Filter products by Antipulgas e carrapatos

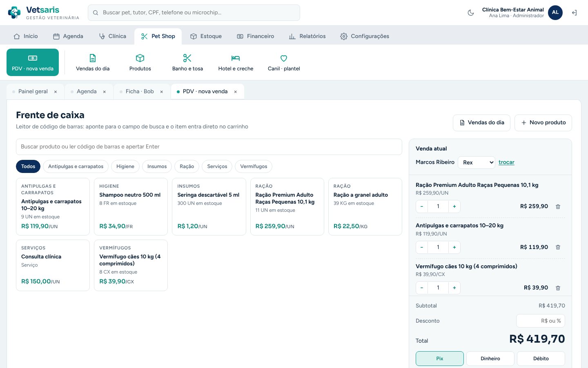pos(76,166)
